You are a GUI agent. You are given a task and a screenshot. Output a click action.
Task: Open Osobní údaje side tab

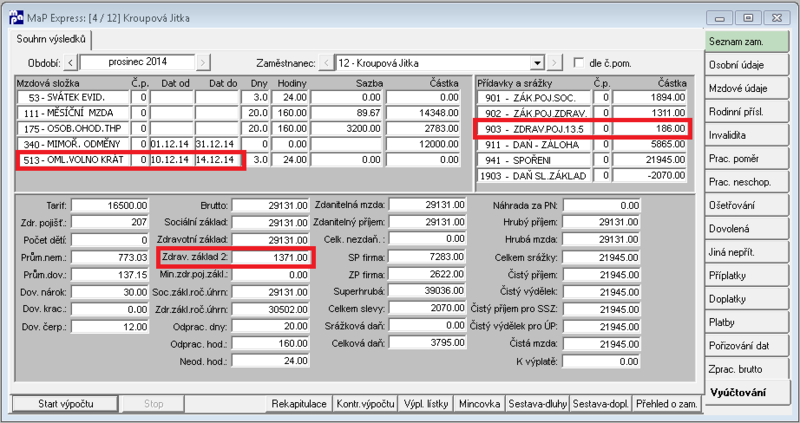pos(746,65)
